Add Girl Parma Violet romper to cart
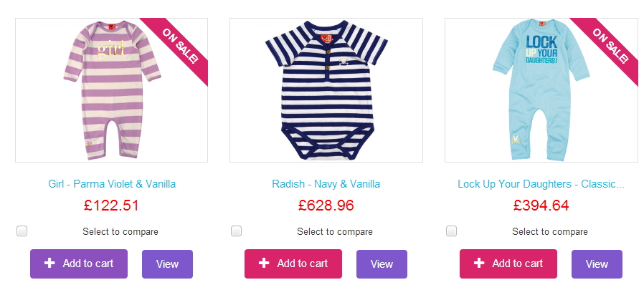The width and height of the screenshot is (644, 290). tap(79, 264)
